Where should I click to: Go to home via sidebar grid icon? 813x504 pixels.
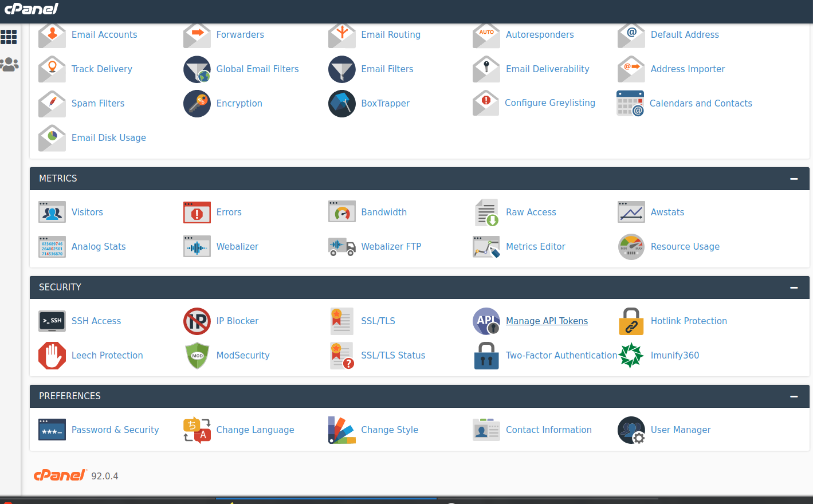pyautogui.click(x=9, y=37)
